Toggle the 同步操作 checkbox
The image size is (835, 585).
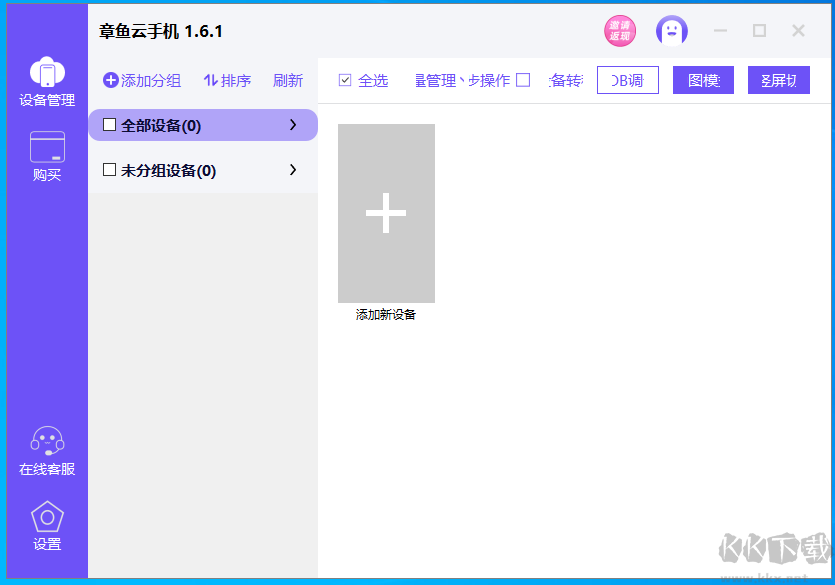524,80
